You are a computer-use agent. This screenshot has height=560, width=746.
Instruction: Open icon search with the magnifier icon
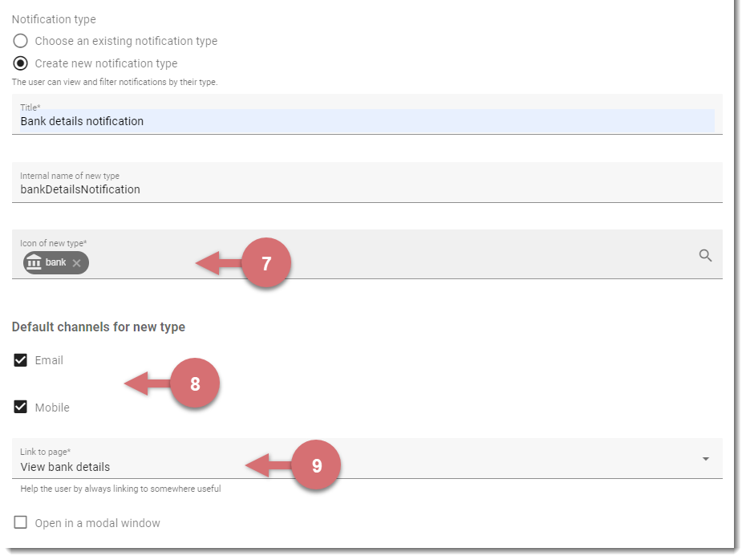(x=705, y=255)
